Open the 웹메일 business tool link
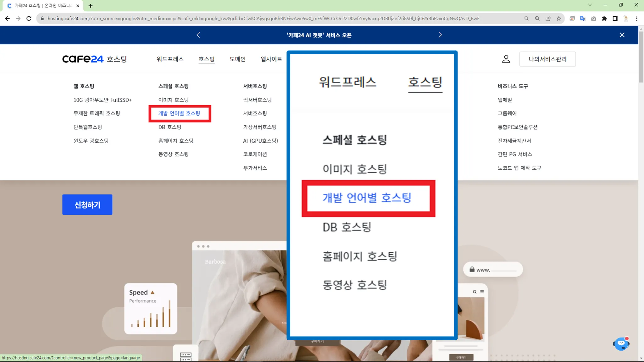 coord(505,100)
